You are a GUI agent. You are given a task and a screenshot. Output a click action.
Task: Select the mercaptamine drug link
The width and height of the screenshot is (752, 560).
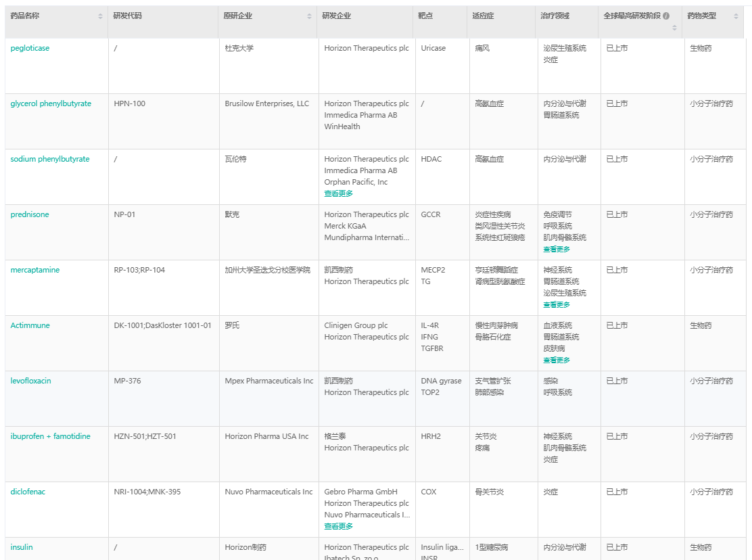[x=35, y=270]
